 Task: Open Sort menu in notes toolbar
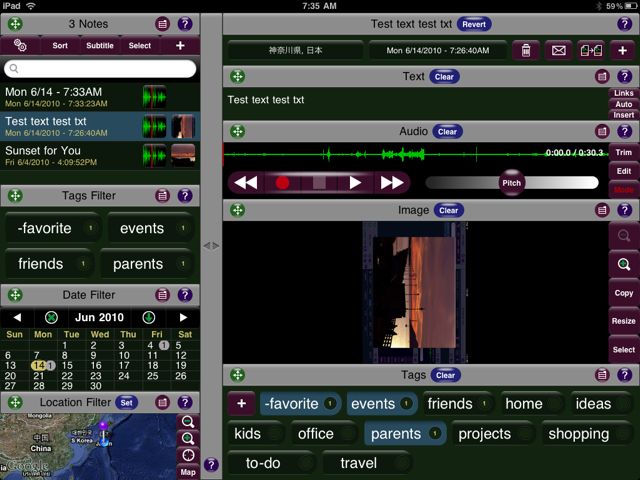[x=60, y=45]
